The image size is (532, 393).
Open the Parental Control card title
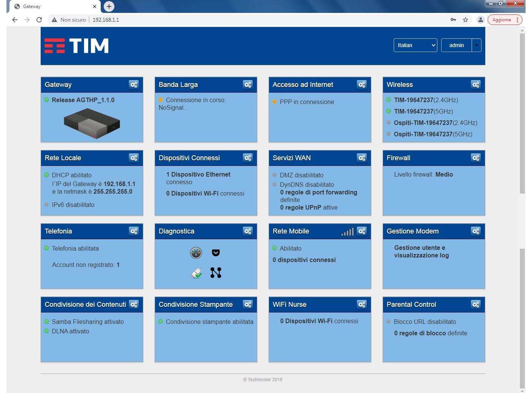pos(411,305)
